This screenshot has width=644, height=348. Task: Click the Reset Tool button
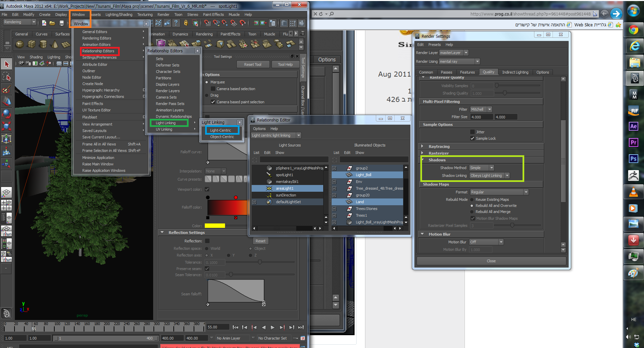pos(253,64)
